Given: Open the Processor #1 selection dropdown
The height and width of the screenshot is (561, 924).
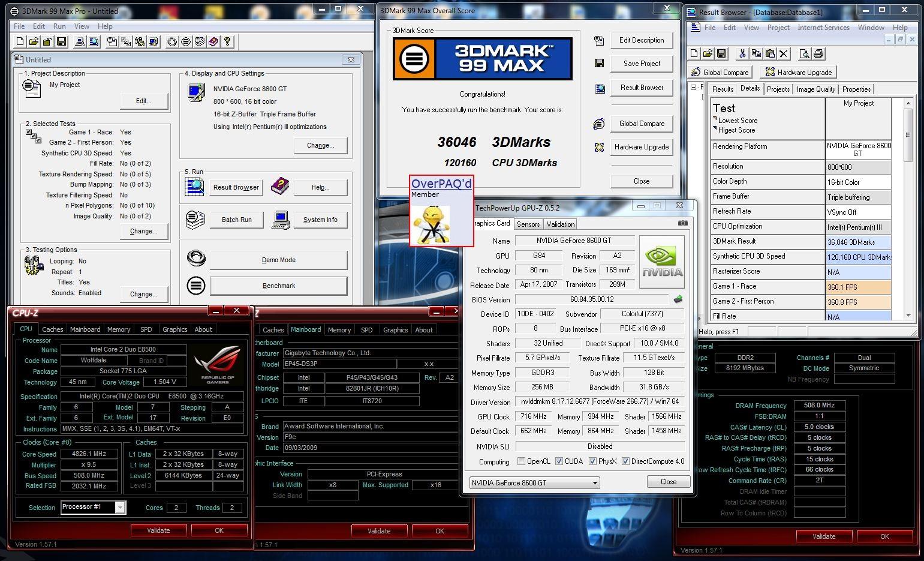Looking at the screenshot, I should 93,507.
